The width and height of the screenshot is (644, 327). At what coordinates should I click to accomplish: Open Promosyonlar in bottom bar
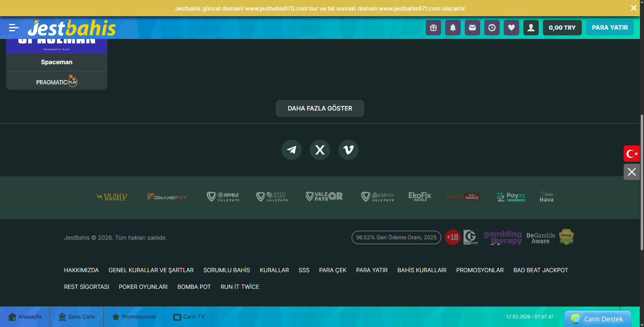(x=134, y=317)
